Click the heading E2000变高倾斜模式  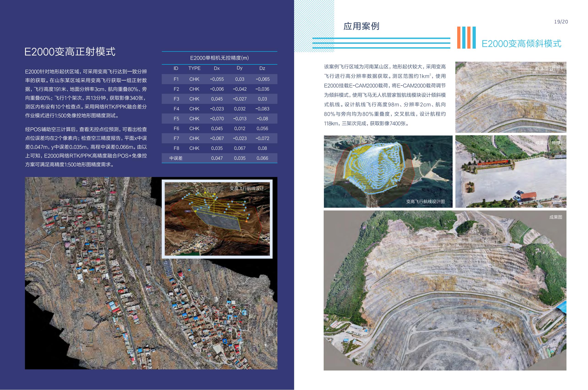click(x=521, y=44)
